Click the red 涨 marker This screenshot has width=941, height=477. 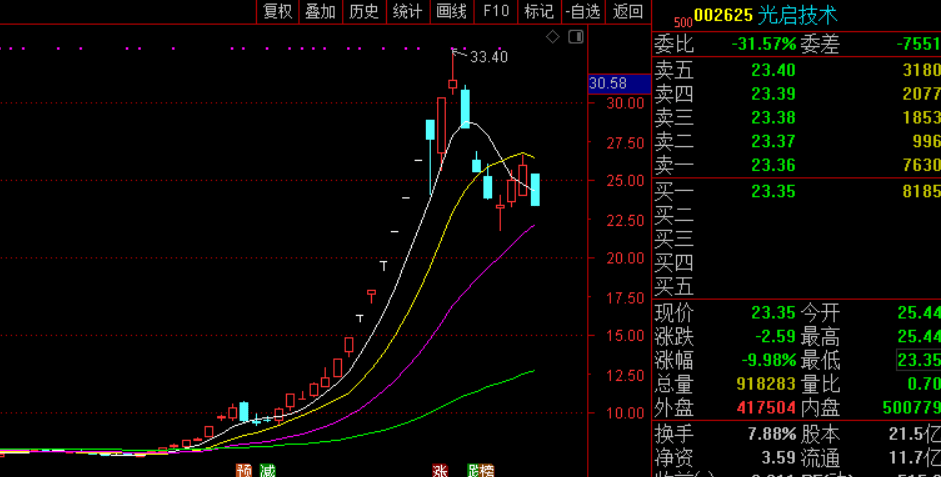click(x=440, y=470)
